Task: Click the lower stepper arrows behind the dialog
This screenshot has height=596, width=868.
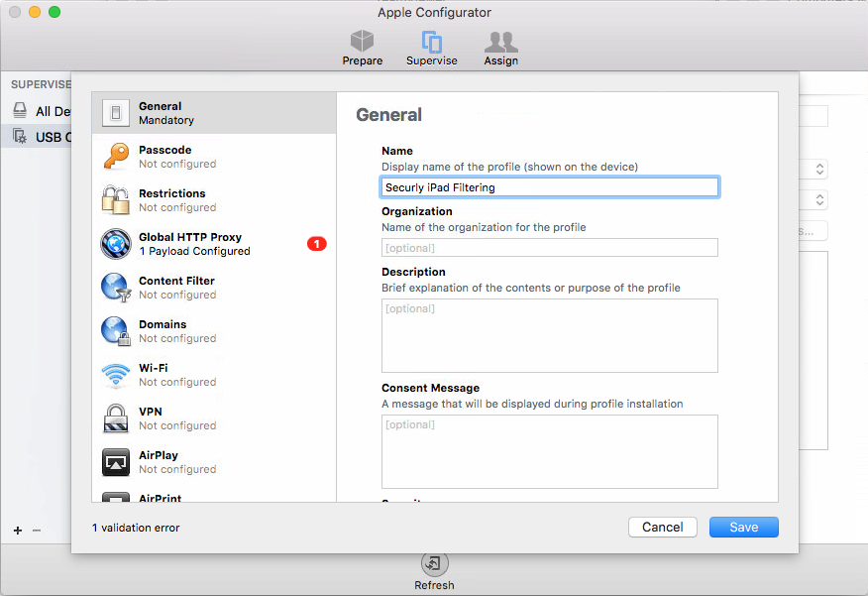Action: [x=819, y=199]
